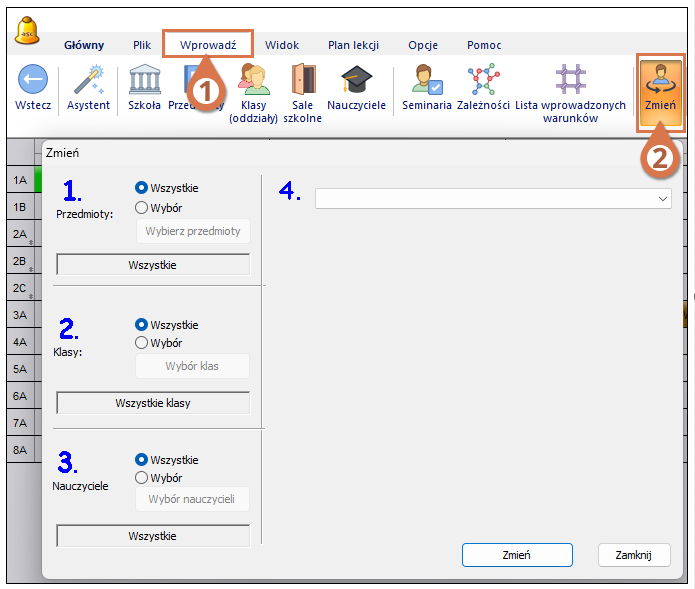Open Lista wprowadzonych warunków icon
The image size is (695, 589).
tap(570, 80)
